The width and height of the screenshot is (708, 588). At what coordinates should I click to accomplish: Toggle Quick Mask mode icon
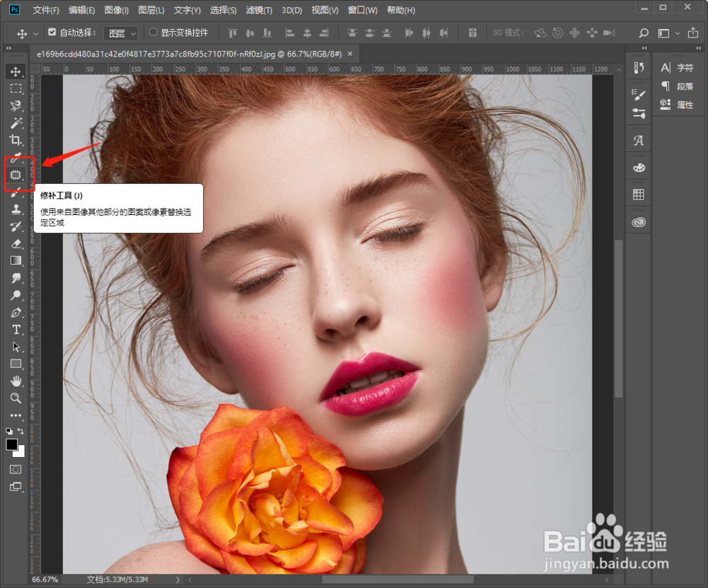coord(16,469)
